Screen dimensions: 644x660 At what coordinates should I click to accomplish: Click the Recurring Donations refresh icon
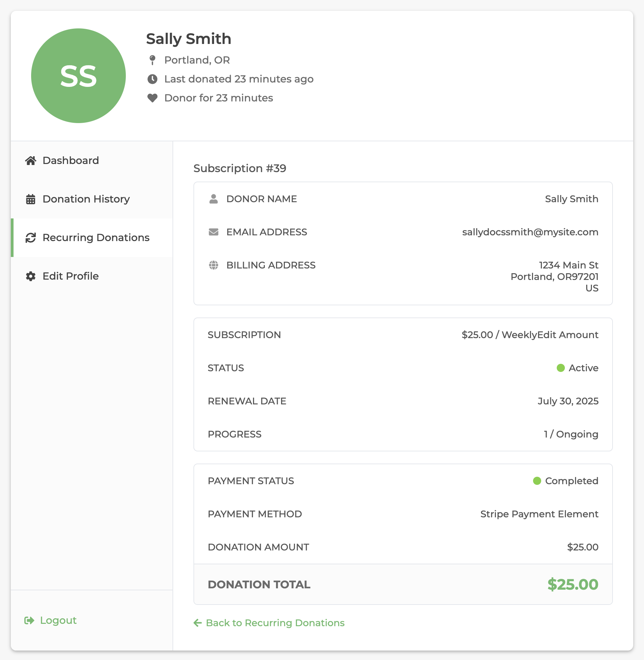30,238
